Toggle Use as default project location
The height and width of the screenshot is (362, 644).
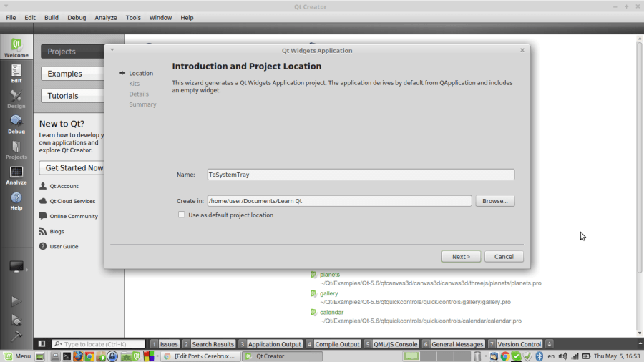click(x=181, y=215)
